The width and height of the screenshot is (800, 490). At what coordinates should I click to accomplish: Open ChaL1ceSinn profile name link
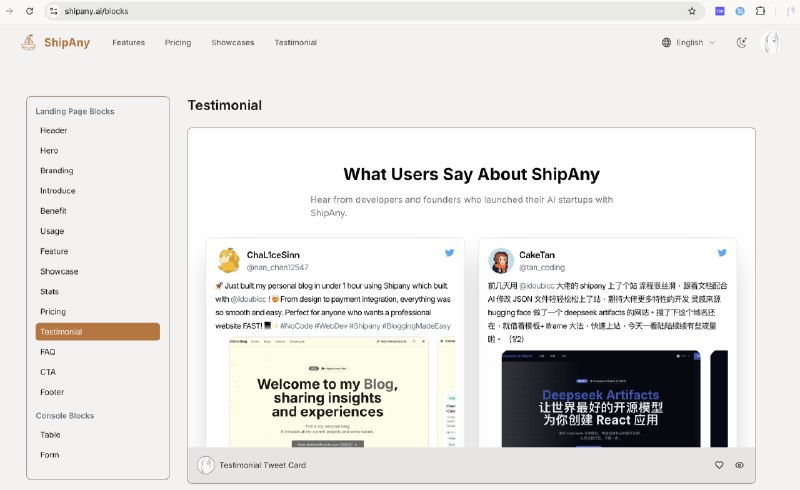[273, 255]
